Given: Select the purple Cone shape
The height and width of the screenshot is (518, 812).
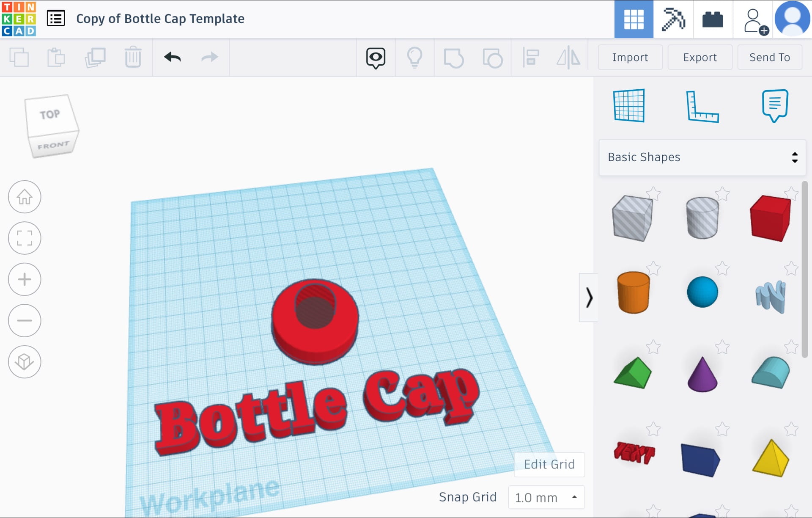Looking at the screenshot, I should coord(702,374).
